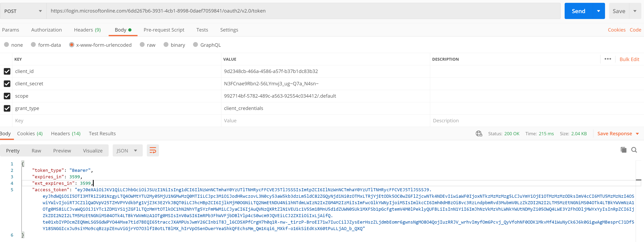Uncheck the client_secret parameter

[7, 83]
